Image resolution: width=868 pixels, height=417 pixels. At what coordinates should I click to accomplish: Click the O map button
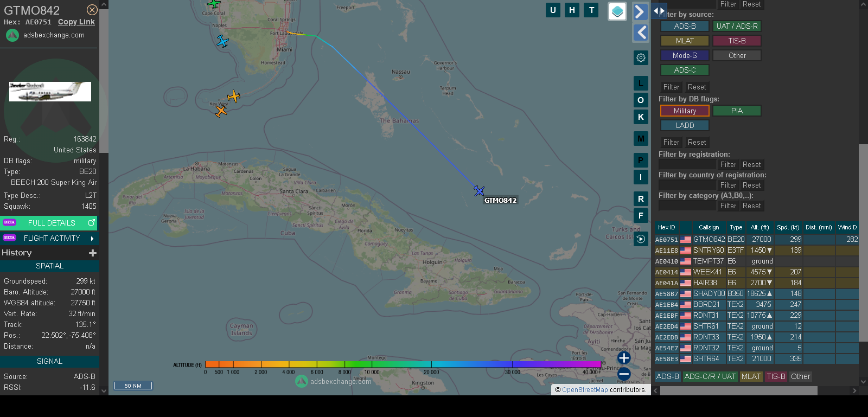(641, 100)
